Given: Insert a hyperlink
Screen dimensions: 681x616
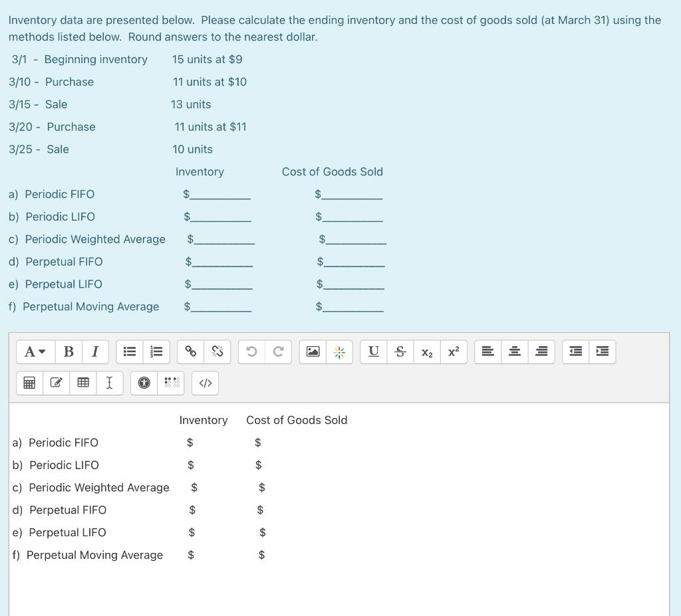Looking at the screenshot, I should 191,352.
